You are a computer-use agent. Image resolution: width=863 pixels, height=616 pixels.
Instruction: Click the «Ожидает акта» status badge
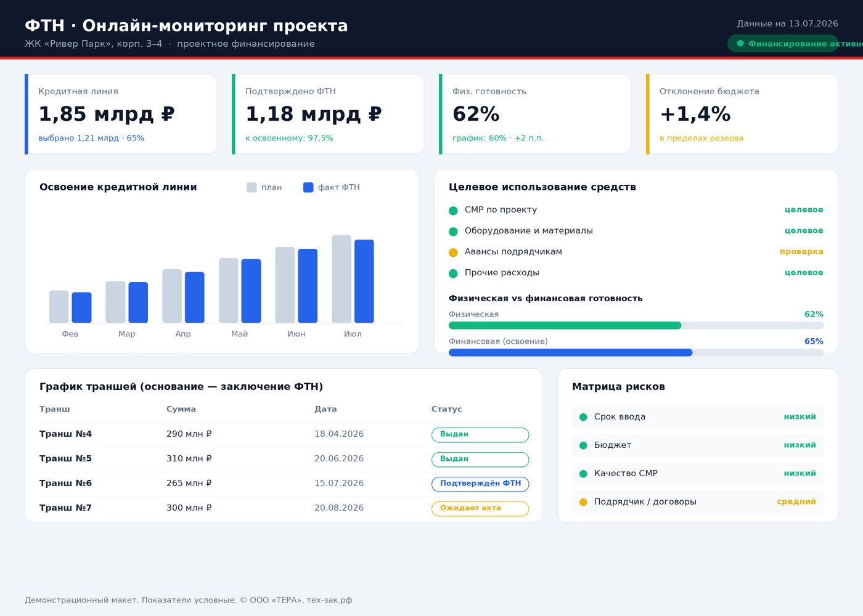[480, 509]
